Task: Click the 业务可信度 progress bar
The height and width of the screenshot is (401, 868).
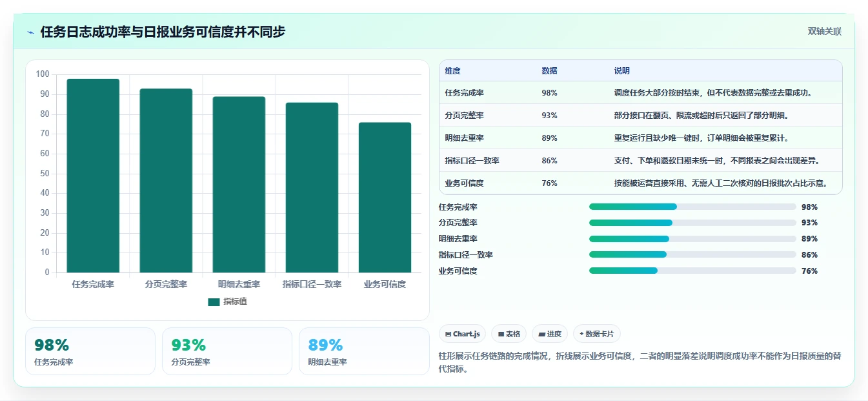Action: point(692,271)
